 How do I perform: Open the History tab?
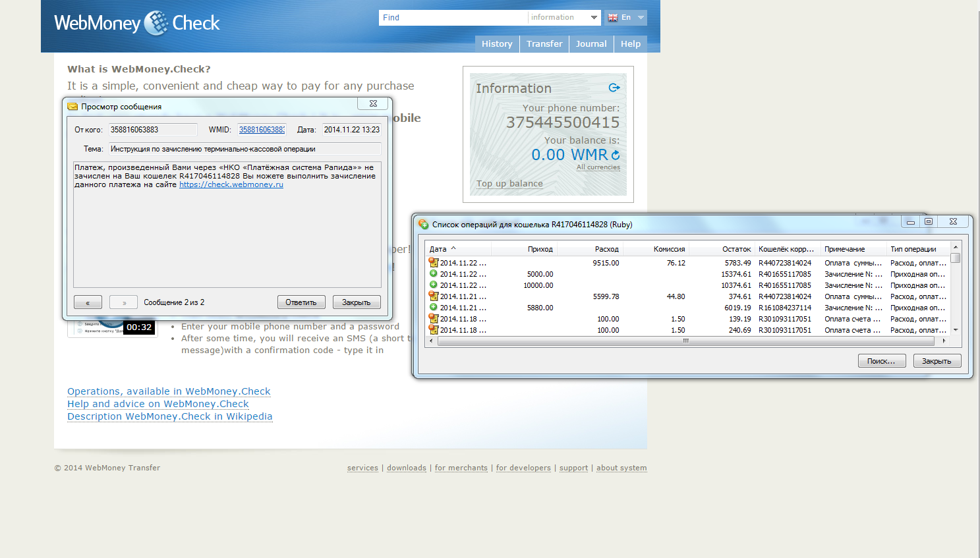497,44
